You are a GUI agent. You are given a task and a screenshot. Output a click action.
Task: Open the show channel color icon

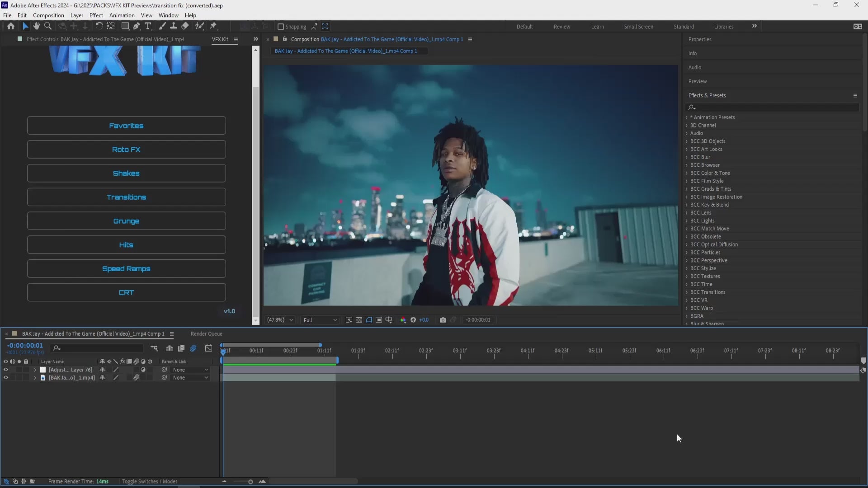403,320
